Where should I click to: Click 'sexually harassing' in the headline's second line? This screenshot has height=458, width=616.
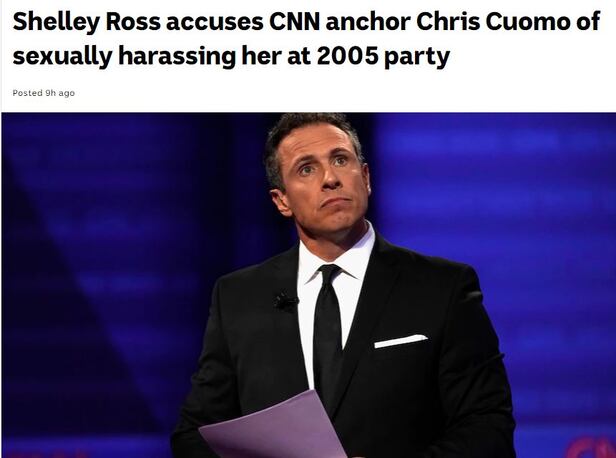124,56
